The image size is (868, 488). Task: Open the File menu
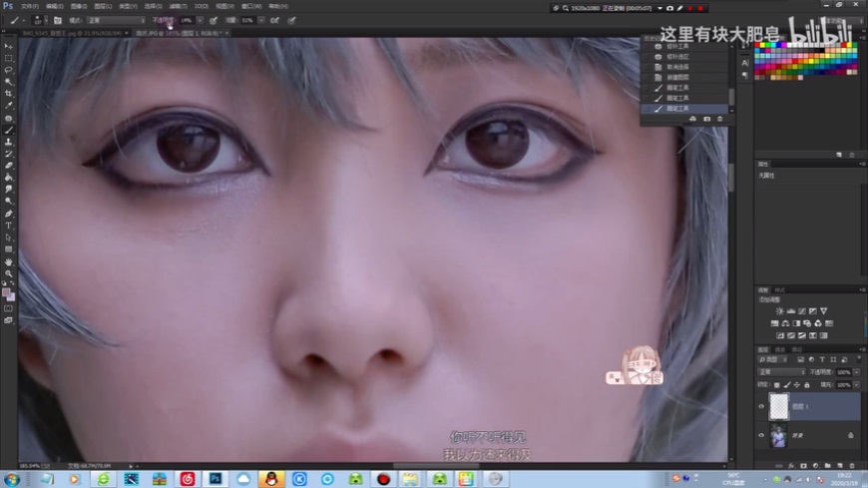[x=29, y=6]
